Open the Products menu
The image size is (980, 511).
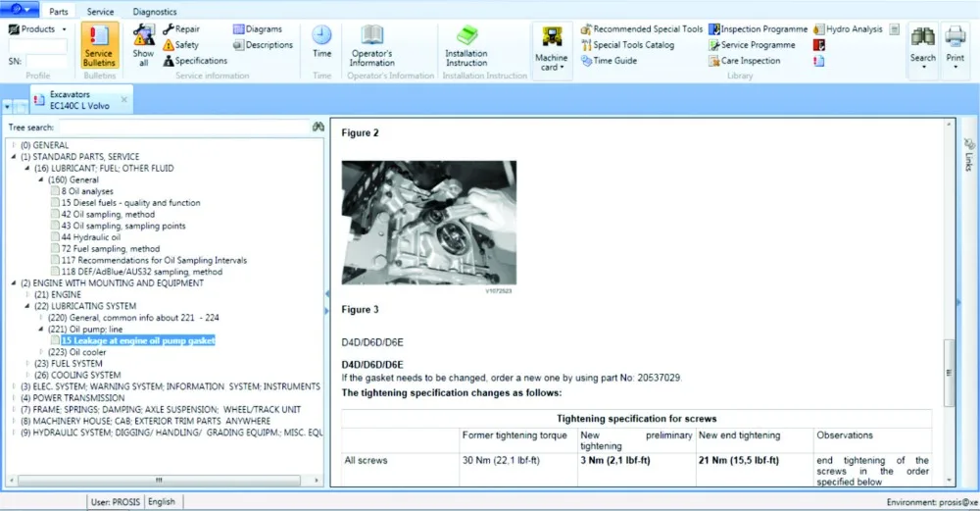(x=37, y=28)
